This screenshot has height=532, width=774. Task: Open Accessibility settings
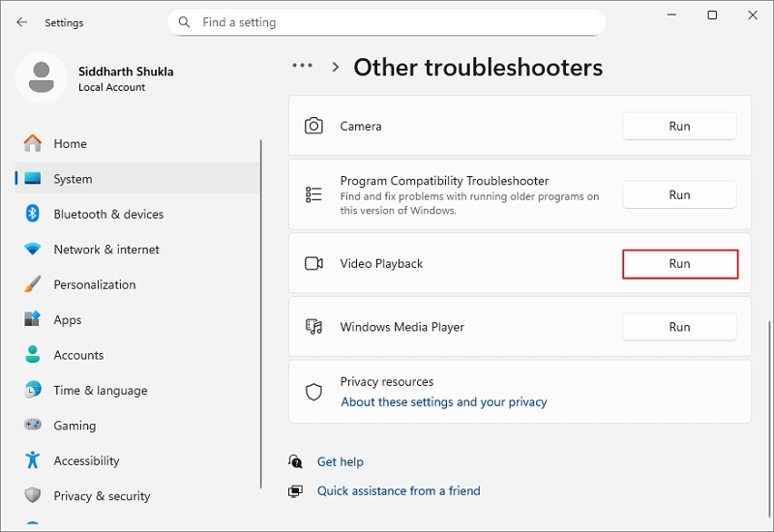[x=137, y=460]
